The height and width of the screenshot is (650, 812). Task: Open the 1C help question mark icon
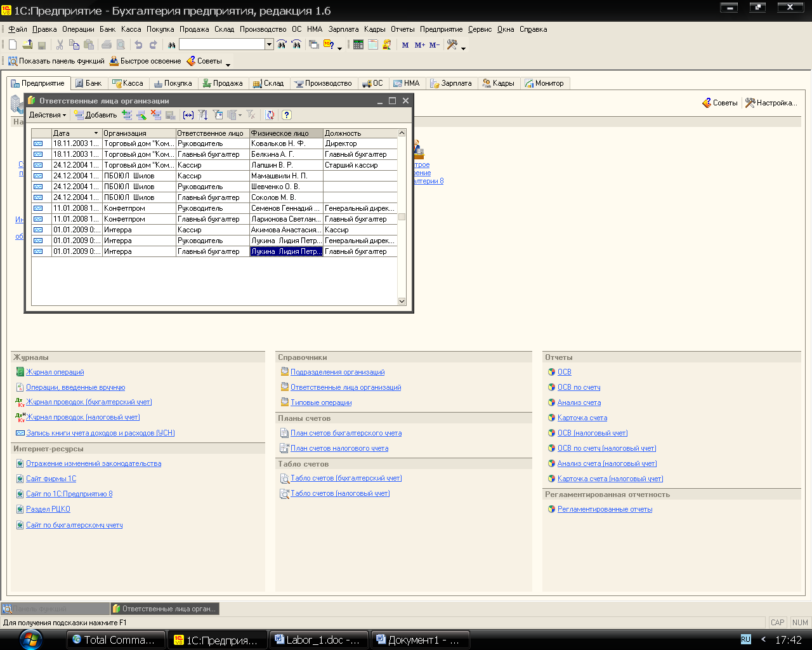point(329,44)
